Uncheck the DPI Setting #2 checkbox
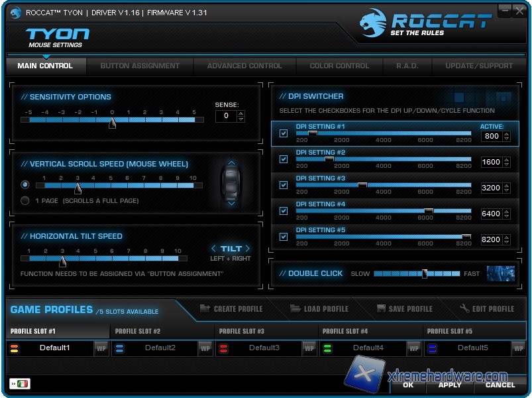The image size is (532, 398). [284, 159]
